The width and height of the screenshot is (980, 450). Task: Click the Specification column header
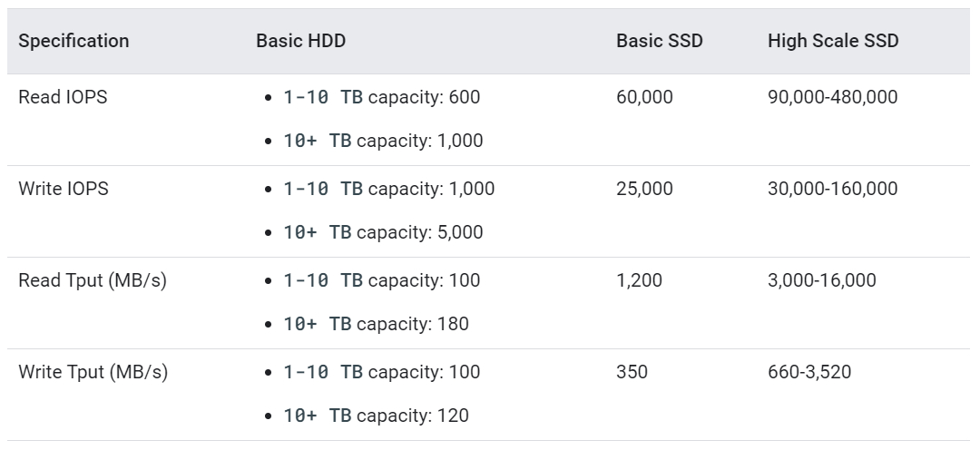[73, 41]
